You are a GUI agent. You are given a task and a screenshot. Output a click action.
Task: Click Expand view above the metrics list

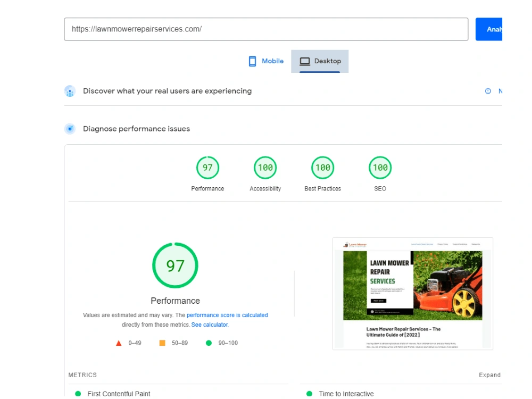tap(489, 375)
